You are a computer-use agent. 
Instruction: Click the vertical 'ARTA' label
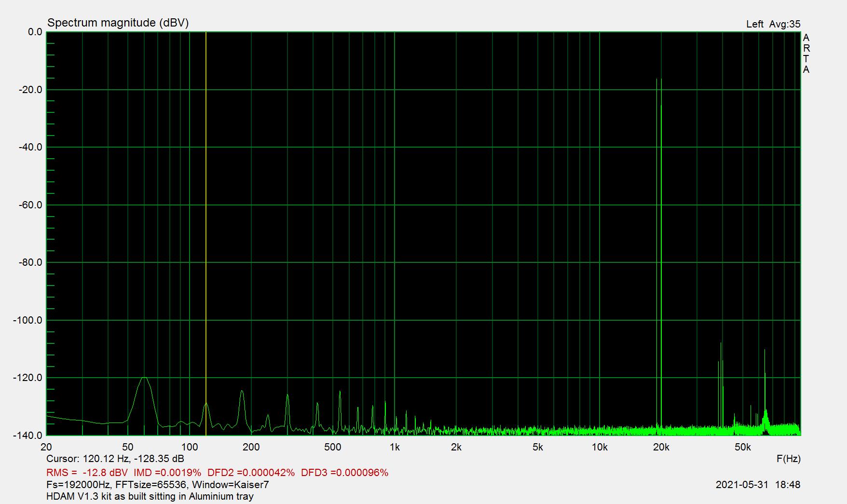[x=806, y=54]
